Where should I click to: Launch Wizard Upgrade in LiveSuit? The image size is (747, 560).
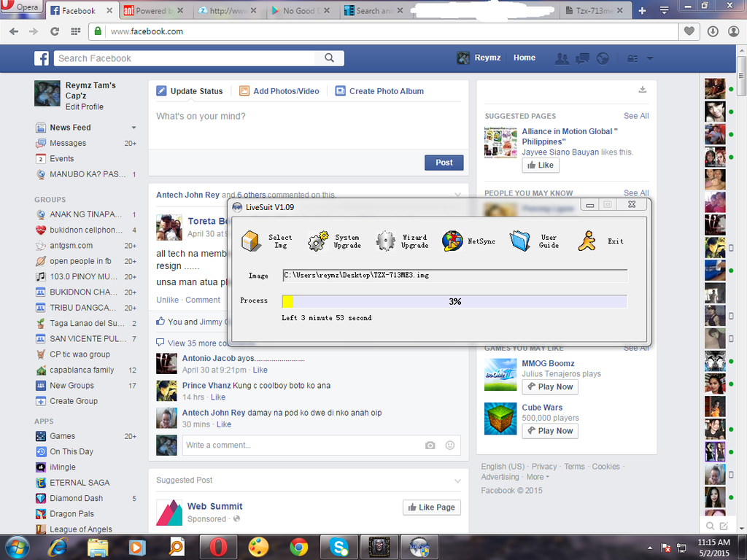(x=385, y=241)
